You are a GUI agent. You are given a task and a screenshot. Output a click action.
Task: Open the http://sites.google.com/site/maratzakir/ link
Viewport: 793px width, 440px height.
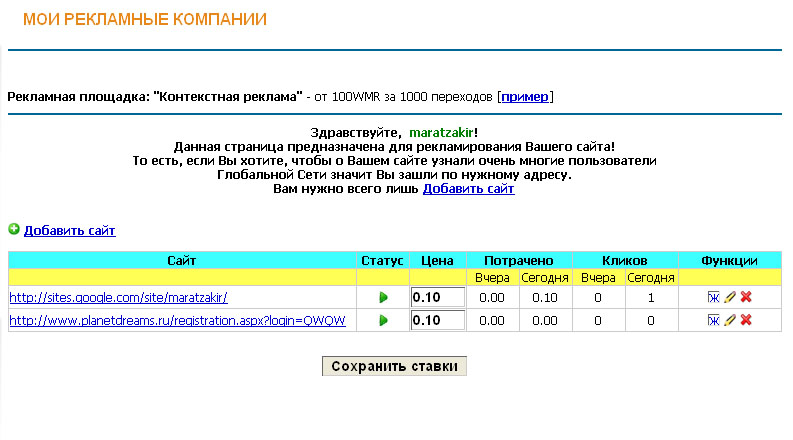(118, 297)
